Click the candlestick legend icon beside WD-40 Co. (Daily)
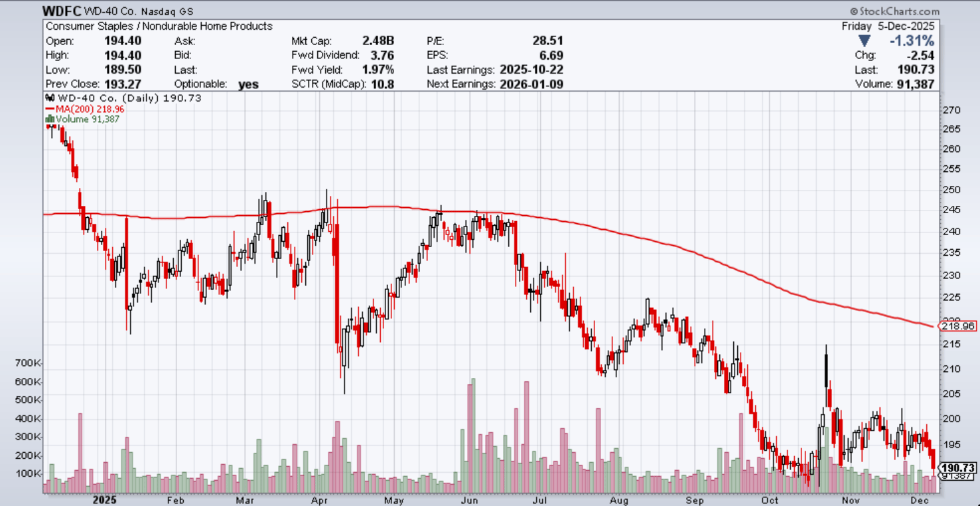The width and height of the screenshot is (980, 506). click(x=50, y=98)
